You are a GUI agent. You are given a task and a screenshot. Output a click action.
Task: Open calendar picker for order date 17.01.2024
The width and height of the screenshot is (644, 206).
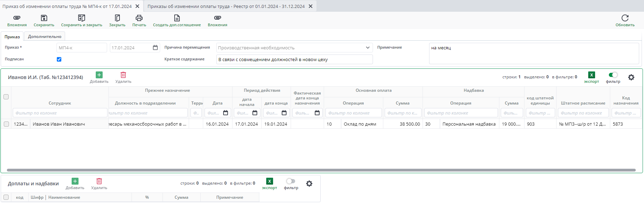(x=155, y=48)
